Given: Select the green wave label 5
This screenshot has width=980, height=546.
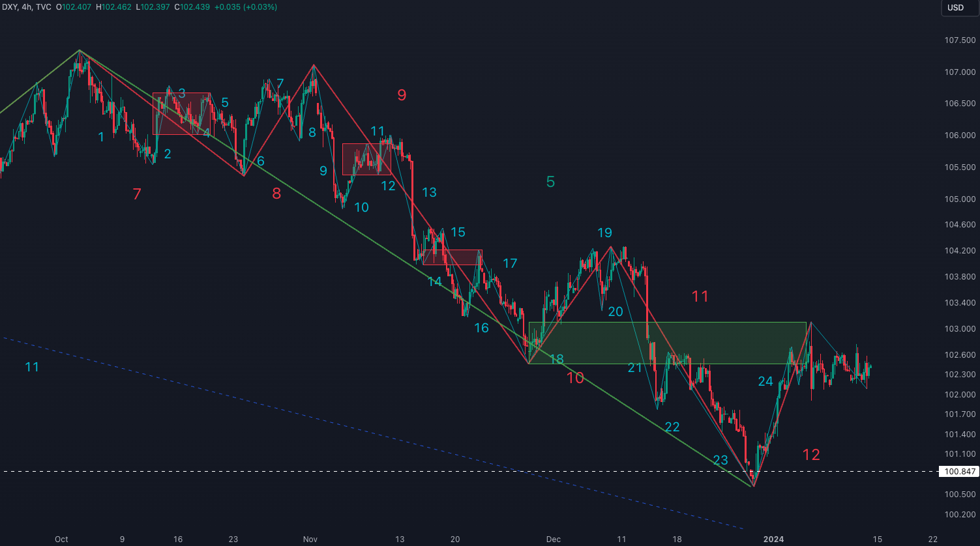Looking at the screenshot, I should tap(550, 182).
